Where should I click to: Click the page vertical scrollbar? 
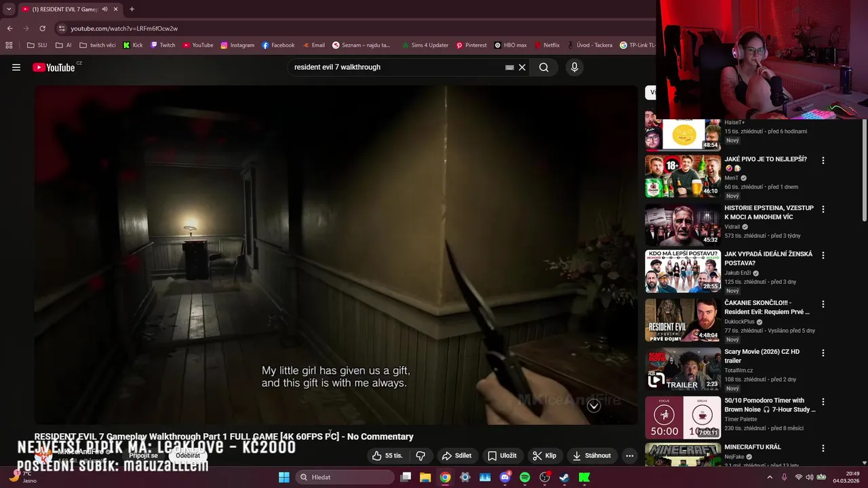coord(864,169)
